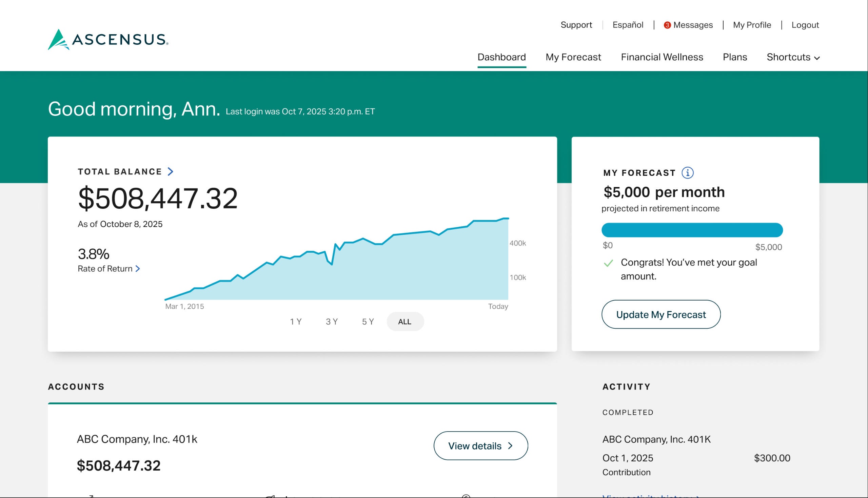Click the Total Balance chevron arrow
Image resolution: width=868 pixels, height=498 pixels.
(x=171, y=171)
